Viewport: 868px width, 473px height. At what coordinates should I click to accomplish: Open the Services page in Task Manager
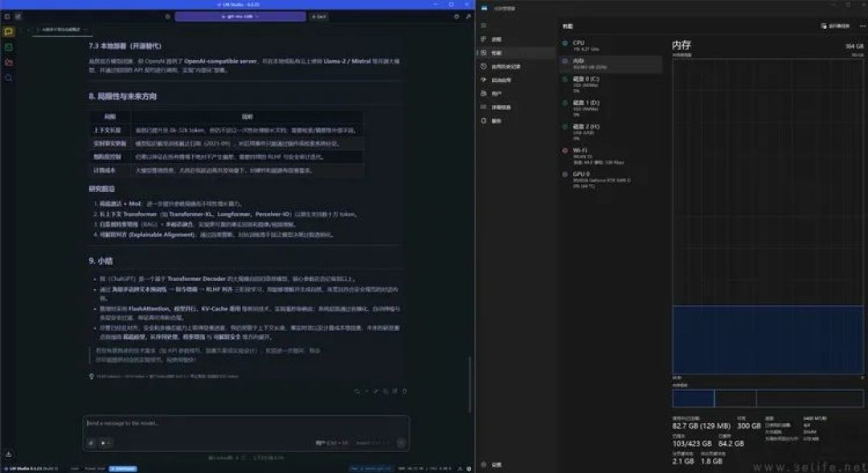coord(516,120)
